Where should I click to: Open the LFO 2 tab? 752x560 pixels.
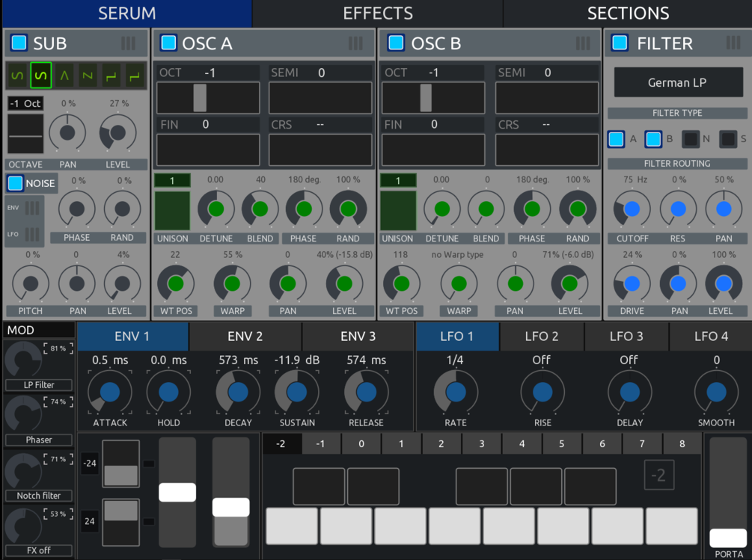point(542,336)
